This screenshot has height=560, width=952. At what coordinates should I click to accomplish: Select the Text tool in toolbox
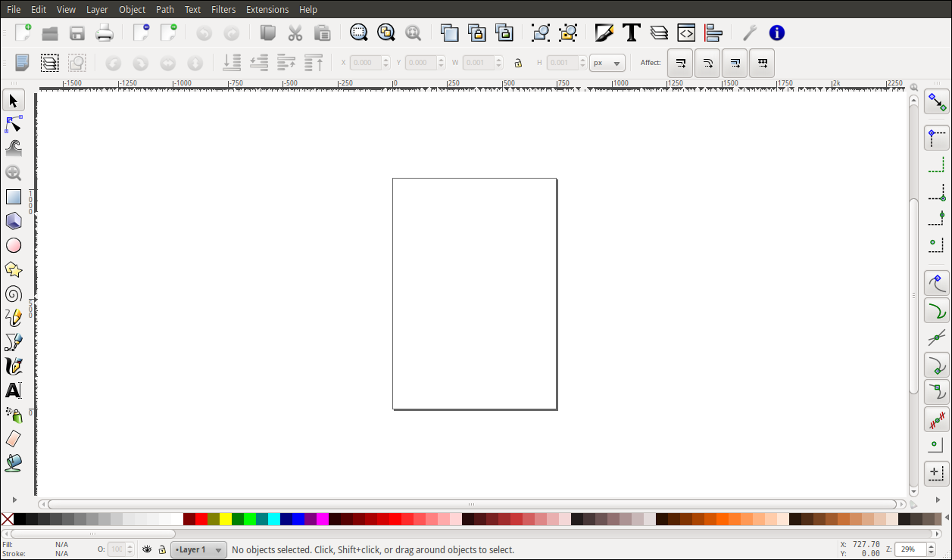14,390
